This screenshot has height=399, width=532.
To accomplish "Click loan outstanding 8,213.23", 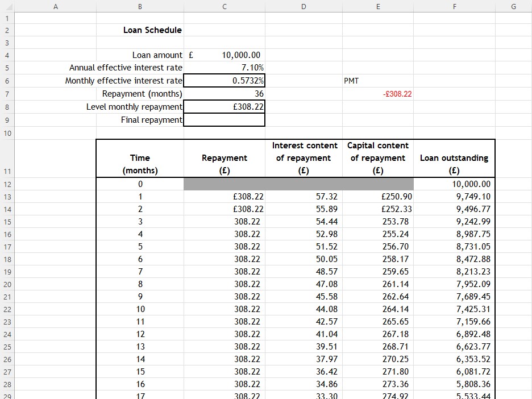I will click(473, 272).
